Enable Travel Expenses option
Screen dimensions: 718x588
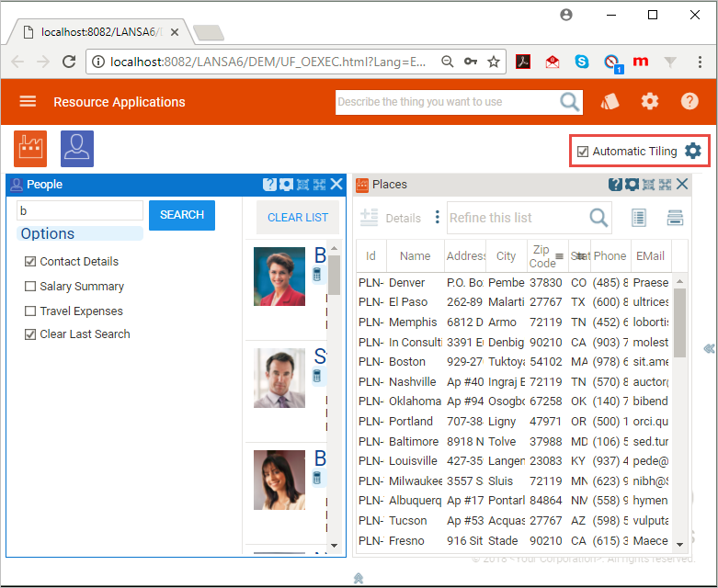click(30, 311)
